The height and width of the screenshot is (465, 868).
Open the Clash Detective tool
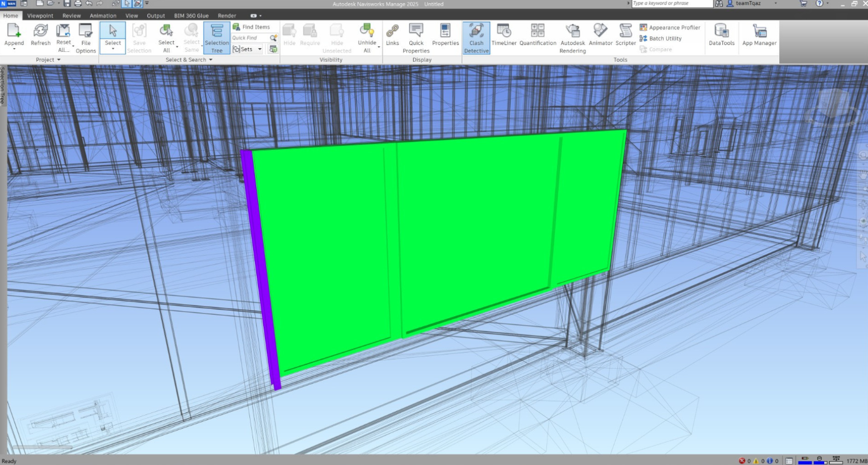(476, 37)
